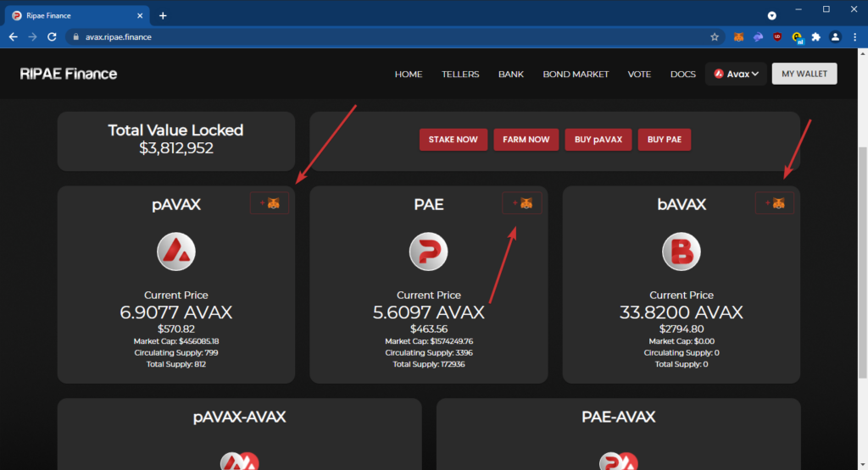
Task: Bookmark this page with the star
Action: click(x=715, y=37)
